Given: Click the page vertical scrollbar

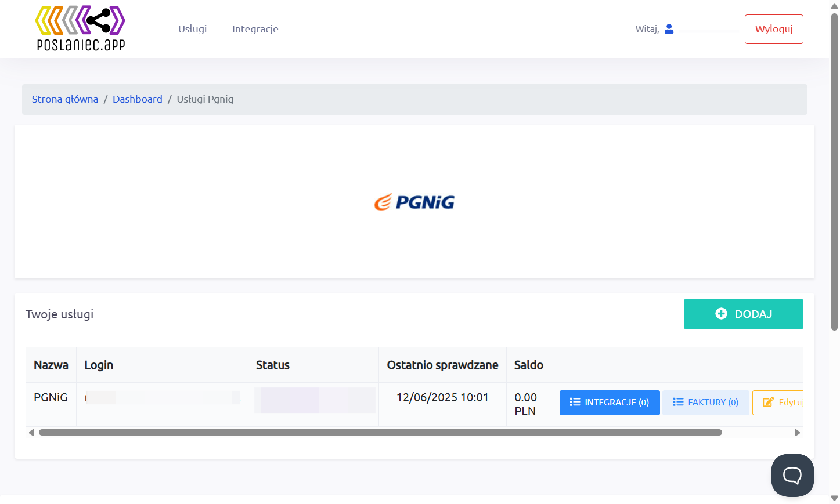Looking at the screenshot, I should (834, 172).
